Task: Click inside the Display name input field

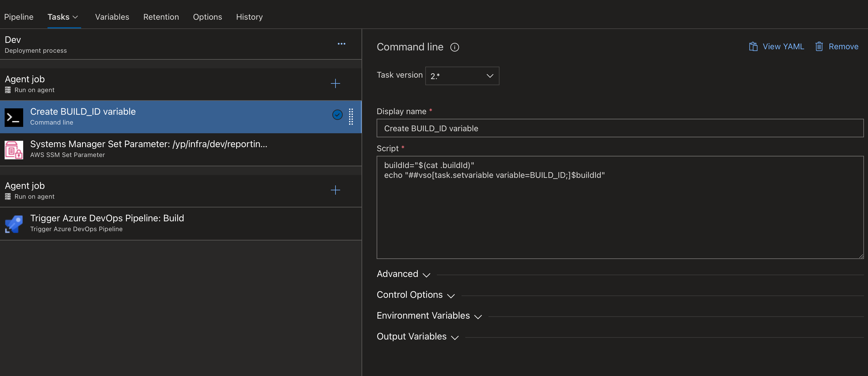Action: (x=573, y=128)
